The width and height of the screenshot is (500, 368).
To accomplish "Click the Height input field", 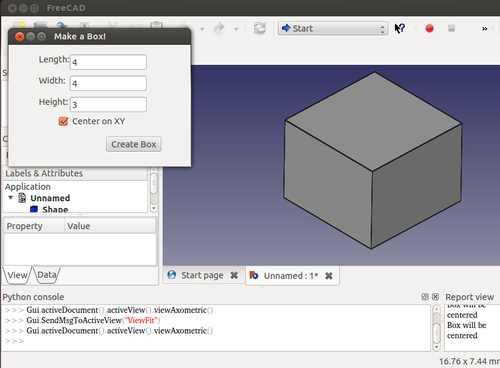I will click(x=108, y=105).
